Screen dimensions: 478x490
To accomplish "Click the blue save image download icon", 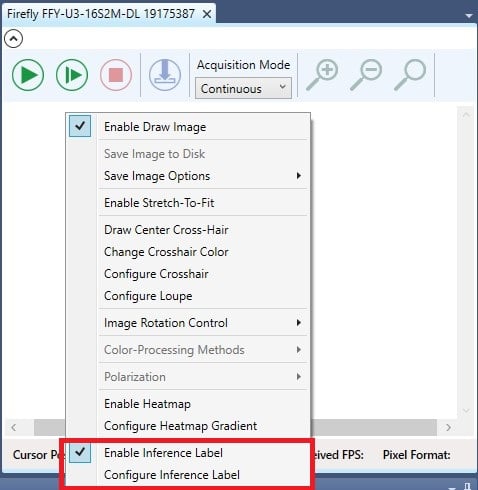I will pos(165,75).
